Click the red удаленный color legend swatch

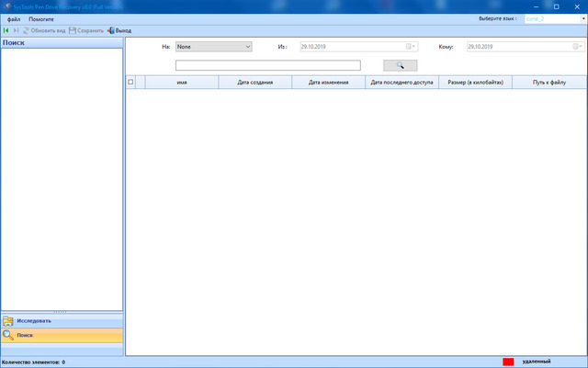pyautogui.click(x=508, y=362)
